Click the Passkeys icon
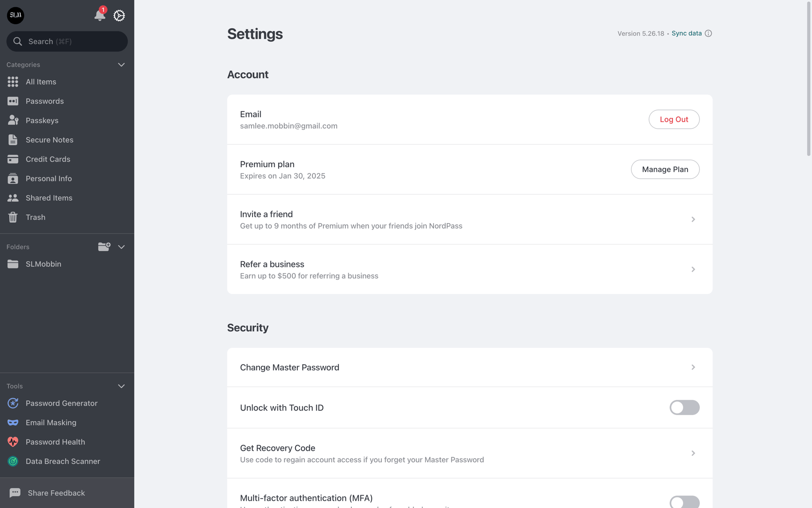Screen dimensions: 812x508 pos(13,120)
